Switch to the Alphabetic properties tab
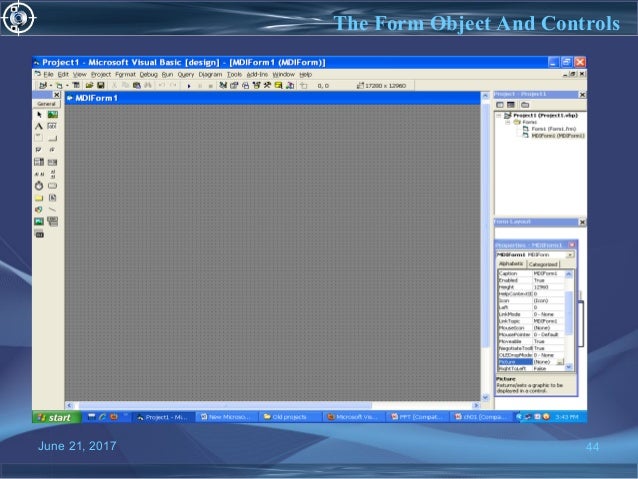Viewport: 638px width, 479px height. 511,264
